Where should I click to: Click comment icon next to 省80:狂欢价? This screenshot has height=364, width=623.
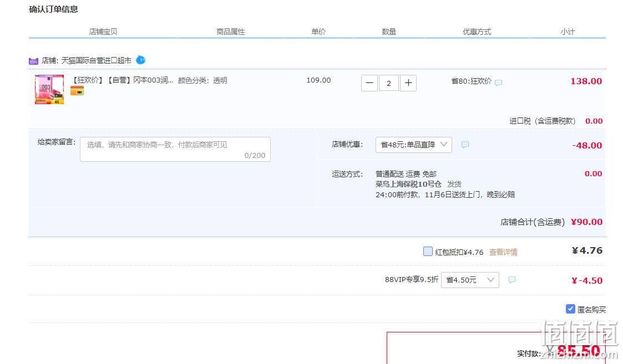tap(498, 83)
